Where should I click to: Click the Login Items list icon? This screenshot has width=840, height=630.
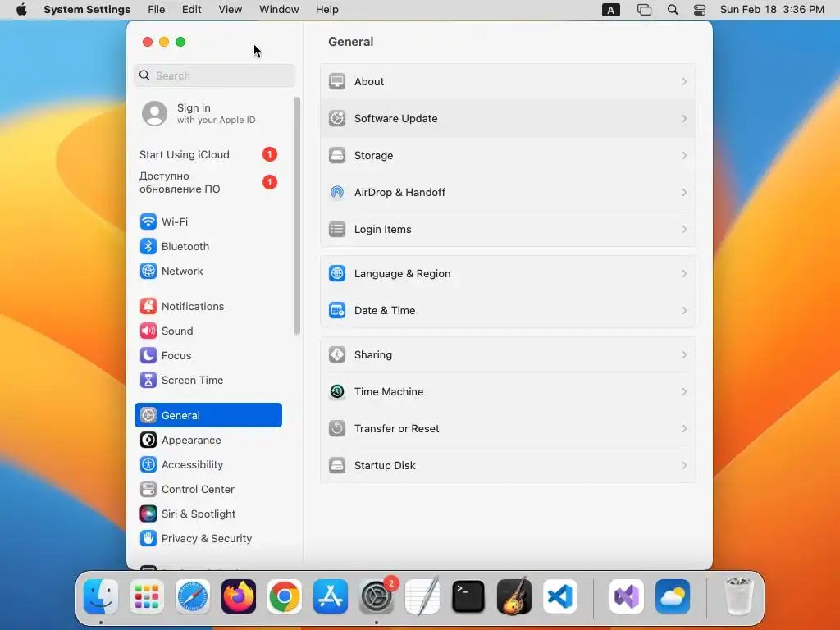point(337,230)
